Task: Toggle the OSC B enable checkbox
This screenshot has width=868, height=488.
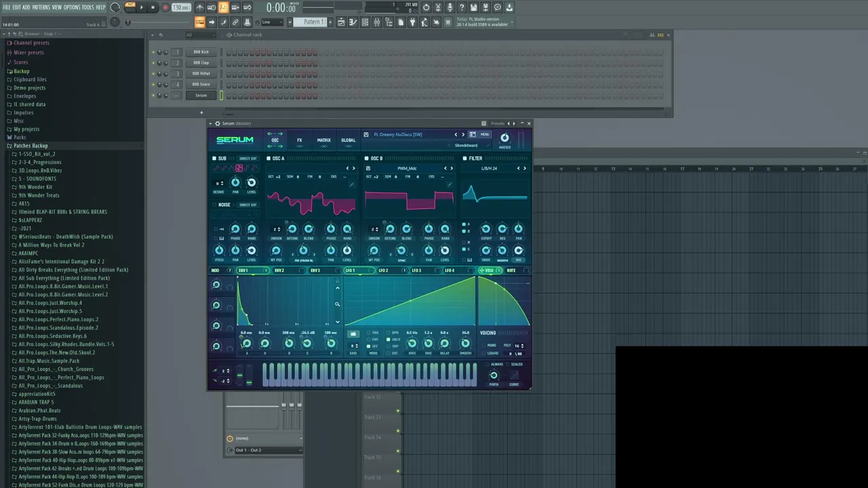Action: tap(367, 159)
